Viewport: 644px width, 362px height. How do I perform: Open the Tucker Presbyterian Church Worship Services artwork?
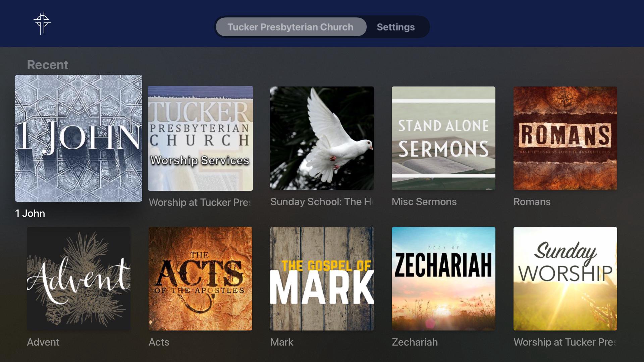click(200, 138)
